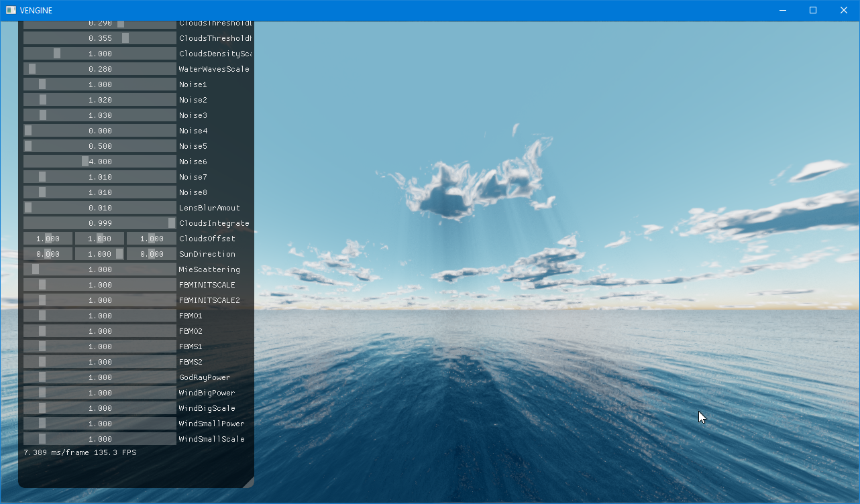
Task: Click the VENGINE window title icon
Action: [x=11, y=10]
